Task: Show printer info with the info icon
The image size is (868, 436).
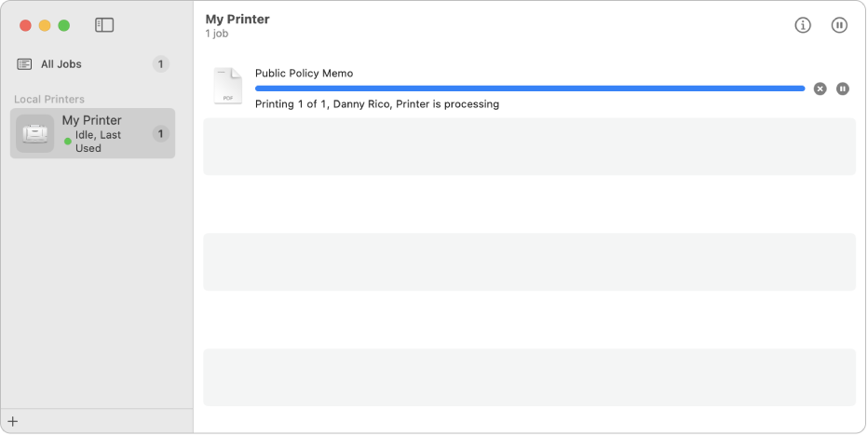Action: pyautogui.click(x=803, y=25)
